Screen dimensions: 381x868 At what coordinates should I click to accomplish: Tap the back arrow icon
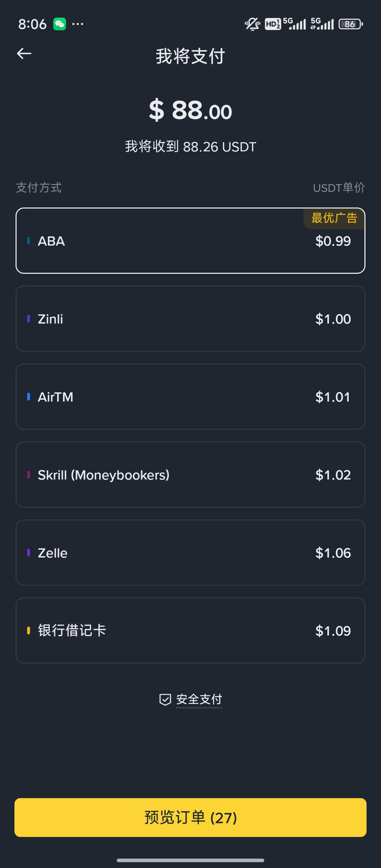[24, 54]
